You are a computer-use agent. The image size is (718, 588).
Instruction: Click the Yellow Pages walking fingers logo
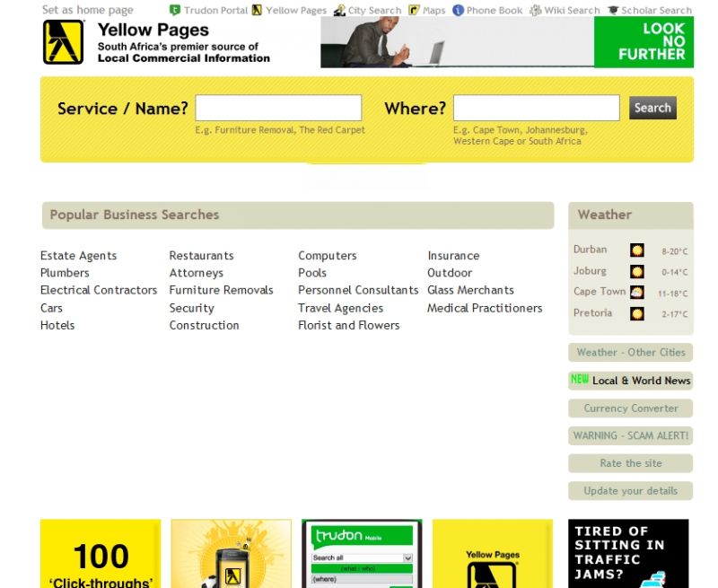63,42
